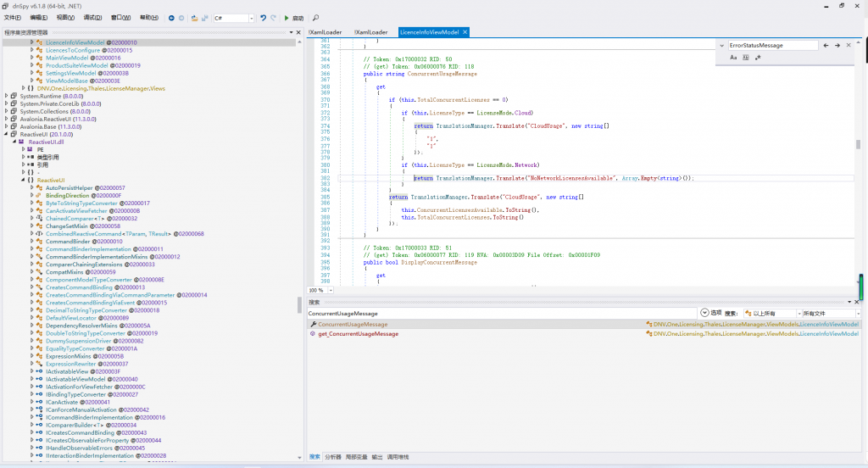Select get_ConcurrentUsageMessage search result

(x=358, y=334)
